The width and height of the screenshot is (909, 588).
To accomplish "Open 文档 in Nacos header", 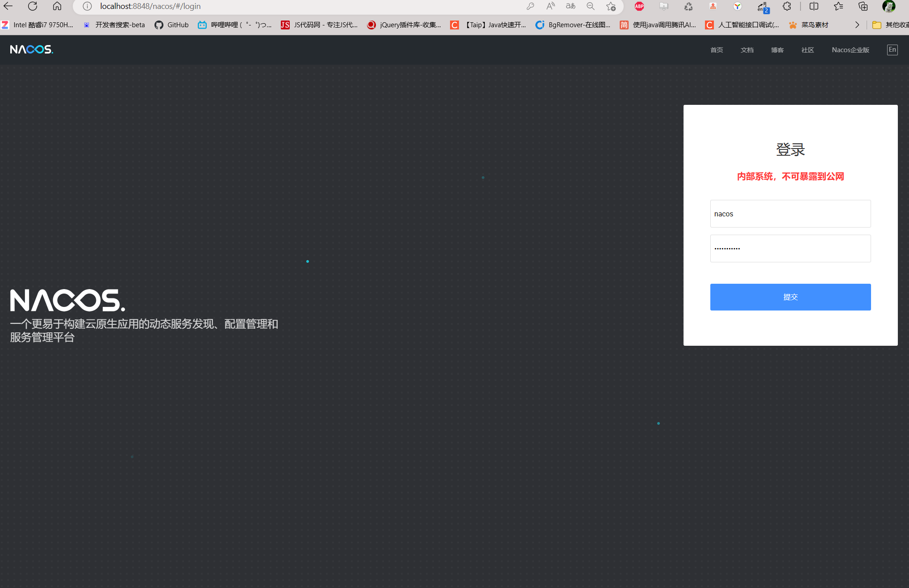I will click(747, 50).
